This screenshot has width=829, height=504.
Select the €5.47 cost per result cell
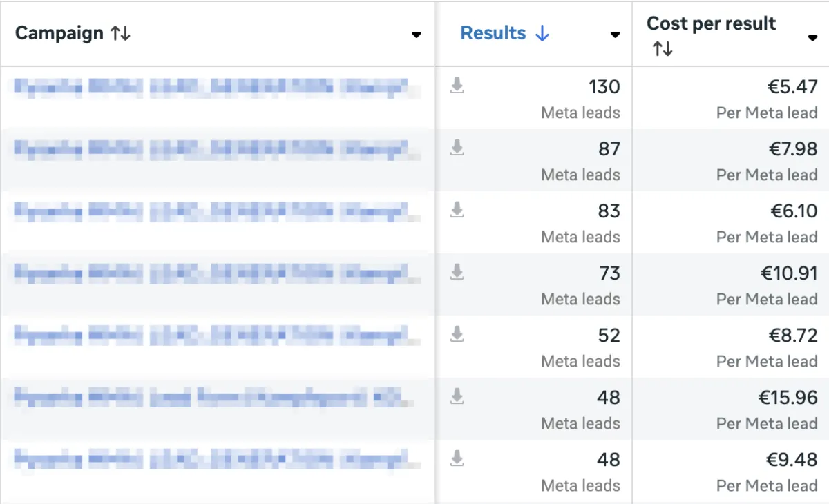coord(792,87)
